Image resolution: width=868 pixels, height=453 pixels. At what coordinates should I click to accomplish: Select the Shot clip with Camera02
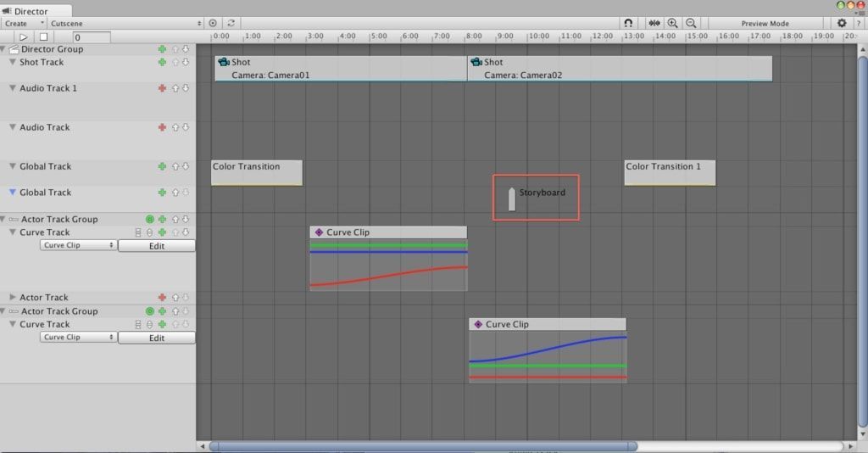pos(620,69)
